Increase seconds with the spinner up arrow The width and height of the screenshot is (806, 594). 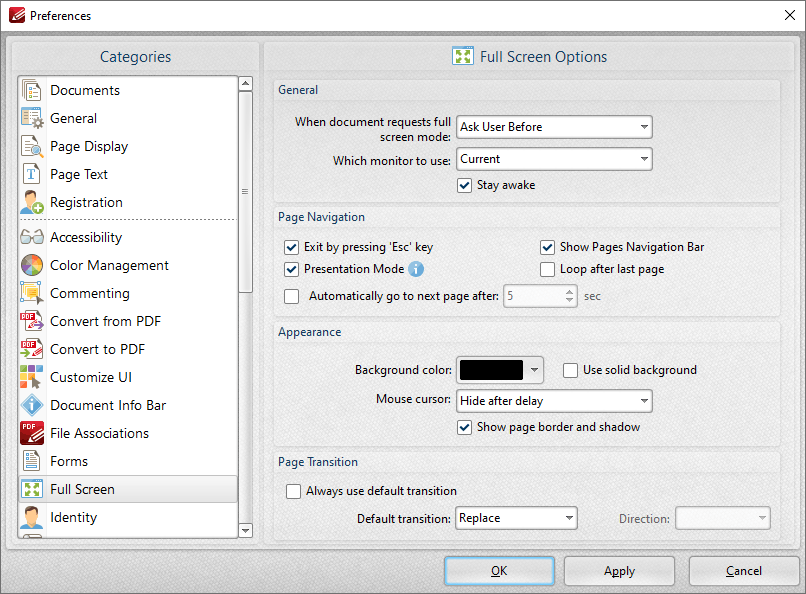570,291
